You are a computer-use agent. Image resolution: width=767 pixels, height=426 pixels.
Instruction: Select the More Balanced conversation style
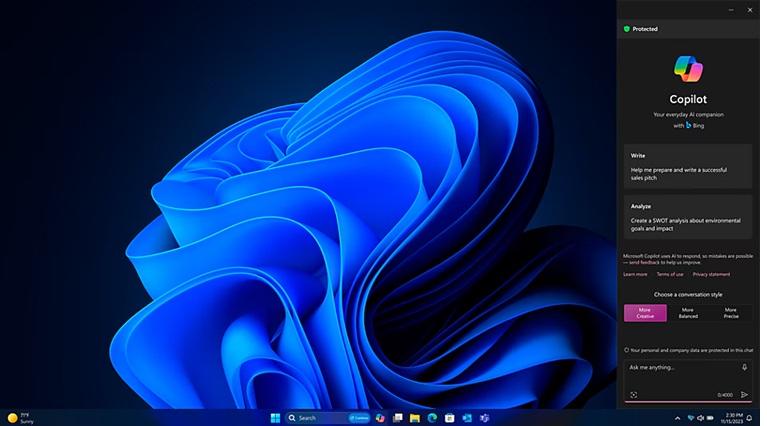[x=688, y=313]
